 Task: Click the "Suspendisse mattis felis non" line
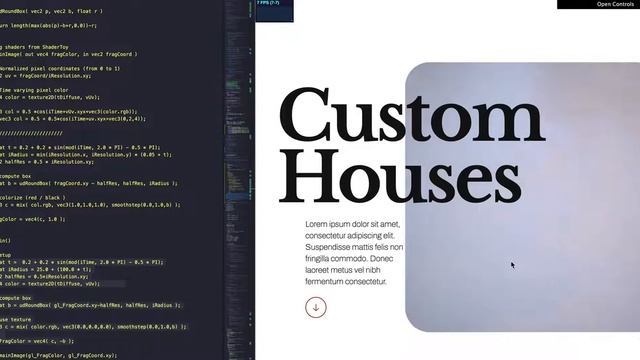point(354,247)
